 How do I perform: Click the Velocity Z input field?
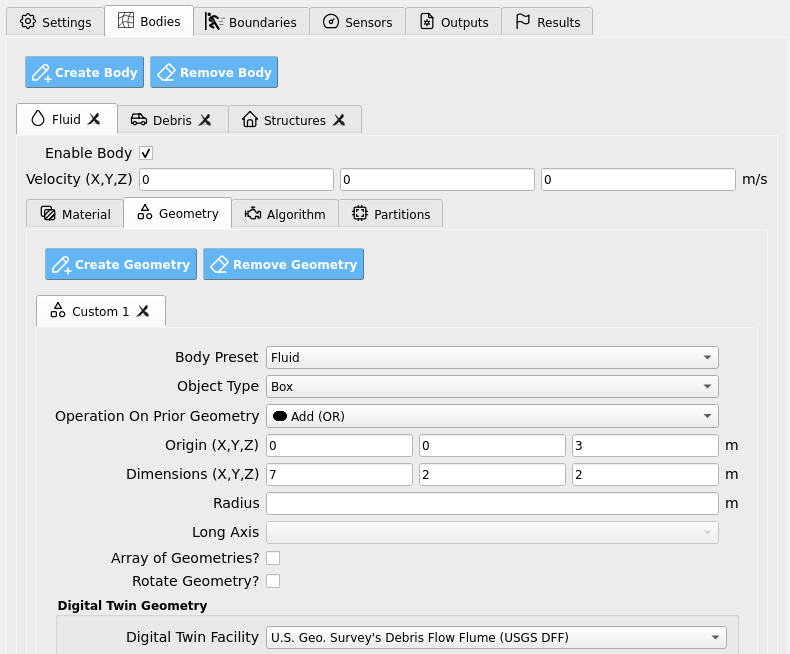click(x=638, y=179)
